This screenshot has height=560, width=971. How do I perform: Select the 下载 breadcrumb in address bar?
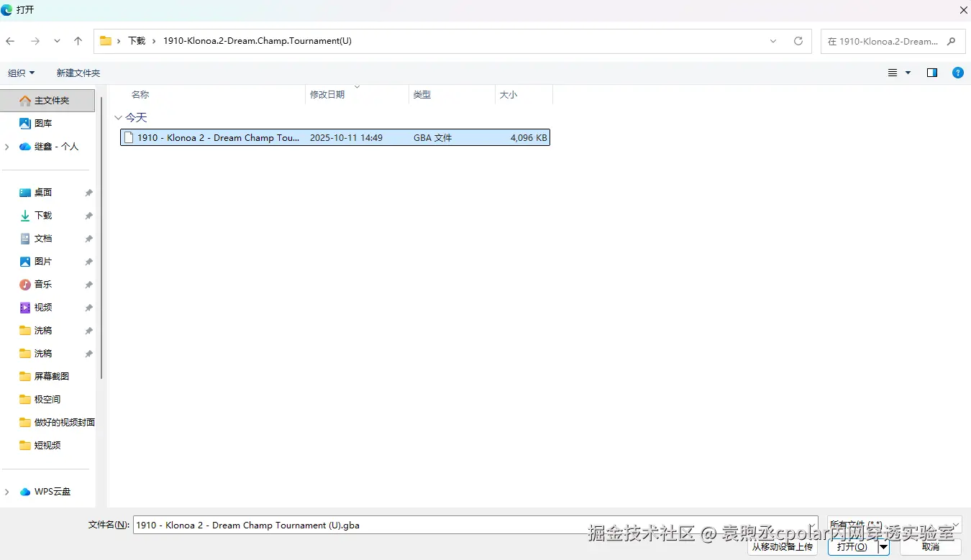[137, 41]
